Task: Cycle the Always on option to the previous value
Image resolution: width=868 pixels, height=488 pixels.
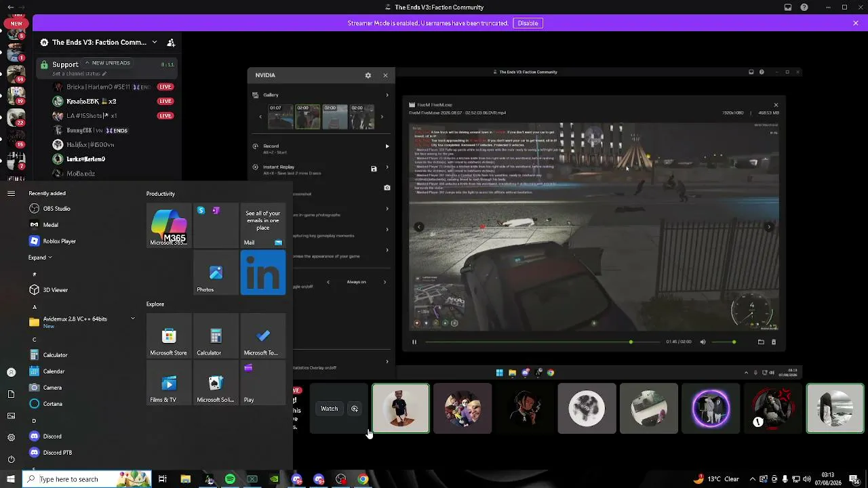Action: point(328,282)
